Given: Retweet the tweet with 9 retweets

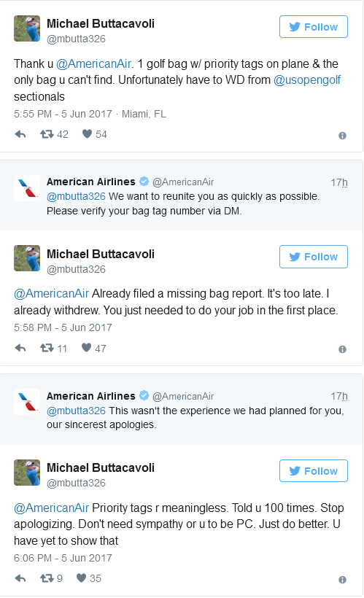Looking at the screenshot, I should [x=47, y=578].
